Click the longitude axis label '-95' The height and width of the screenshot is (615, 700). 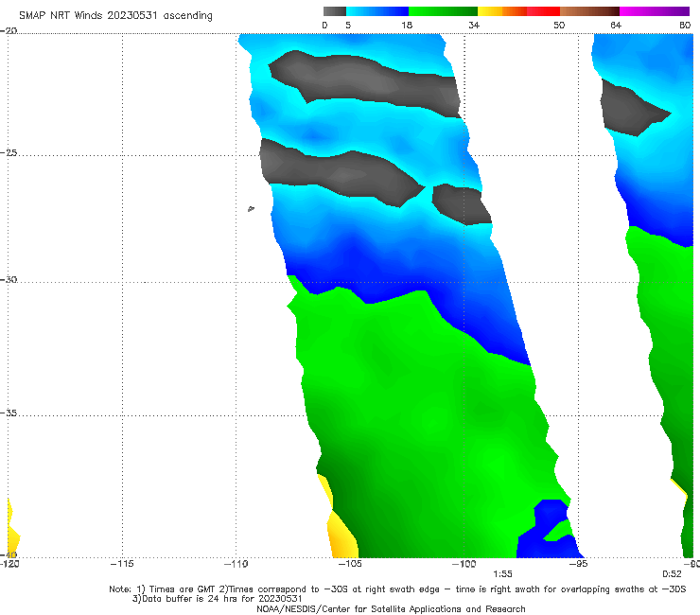578,564
